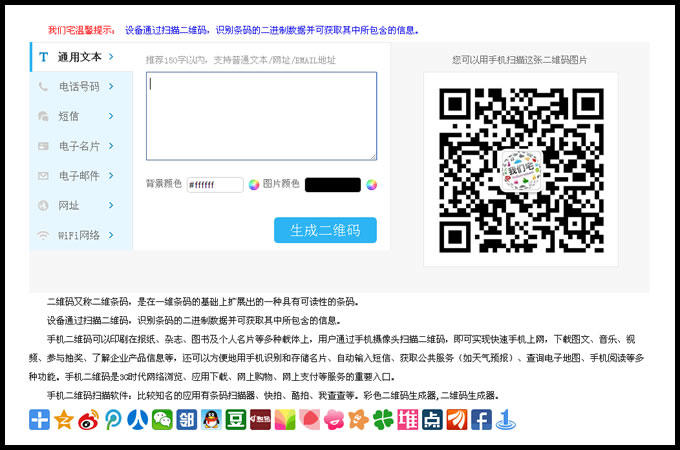Select the 电子邮件 tab
The image size is (680, 450).
pyautogui.click(x=81, y=176)
